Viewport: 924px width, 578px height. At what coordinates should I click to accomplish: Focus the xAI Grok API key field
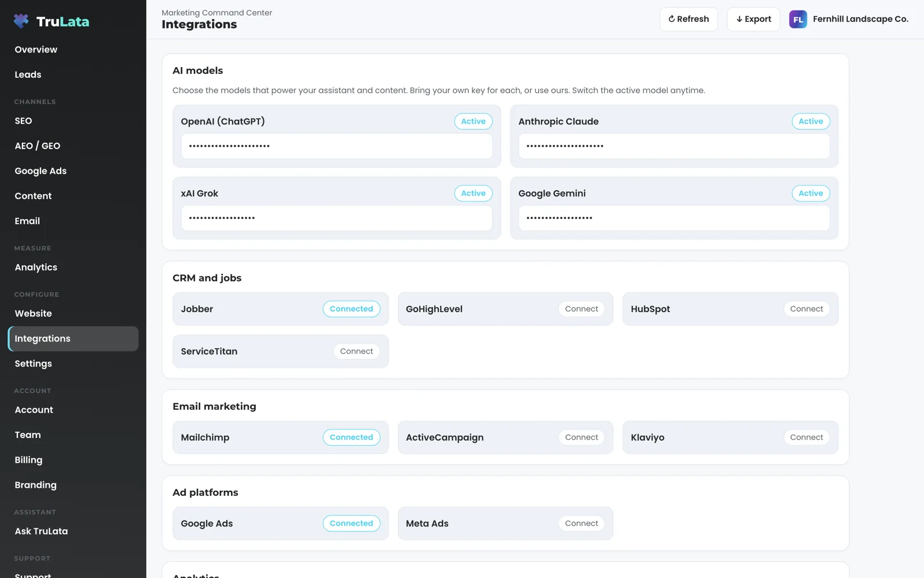(337, 218)
